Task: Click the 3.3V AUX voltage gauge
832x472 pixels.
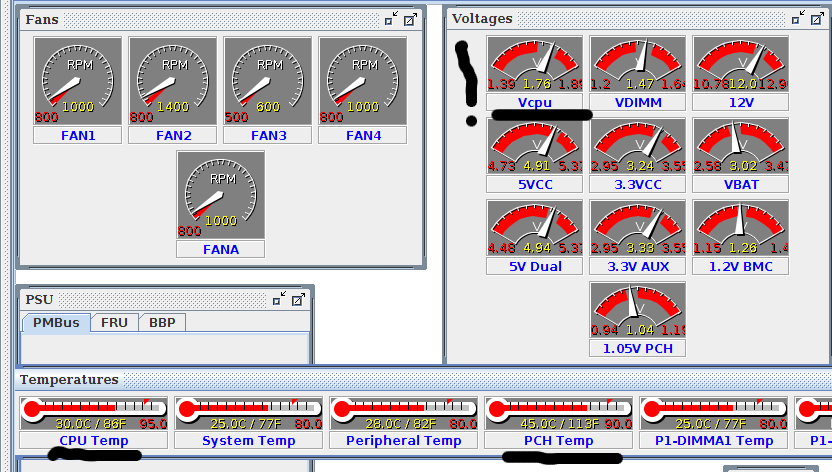Action: click(637, 228)
